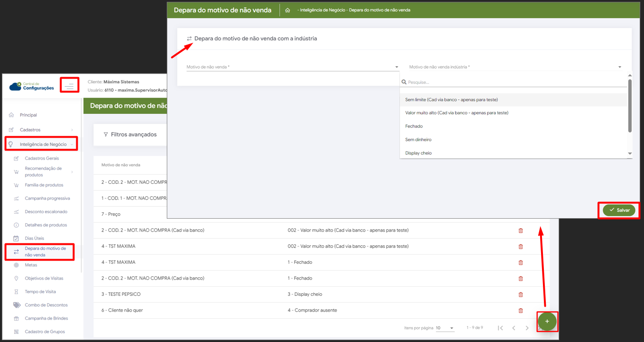Click the Combo de Descontos tag icon
This screenshot has width=644, height=342.
point(17,305)
